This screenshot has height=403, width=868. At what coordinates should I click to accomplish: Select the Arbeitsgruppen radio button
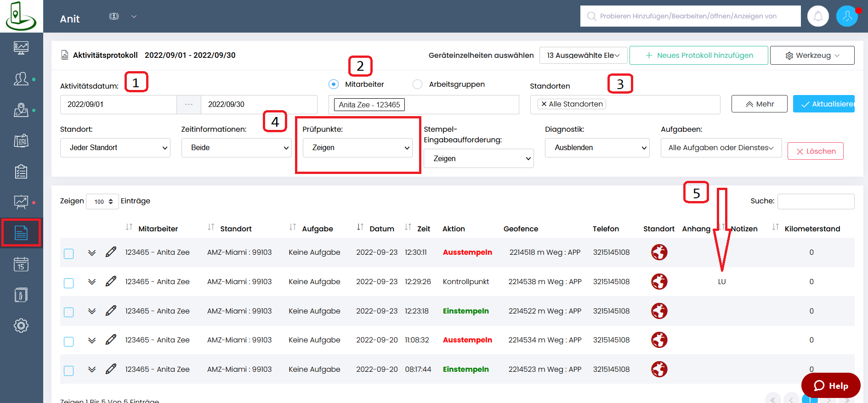(x=417, y=84)
